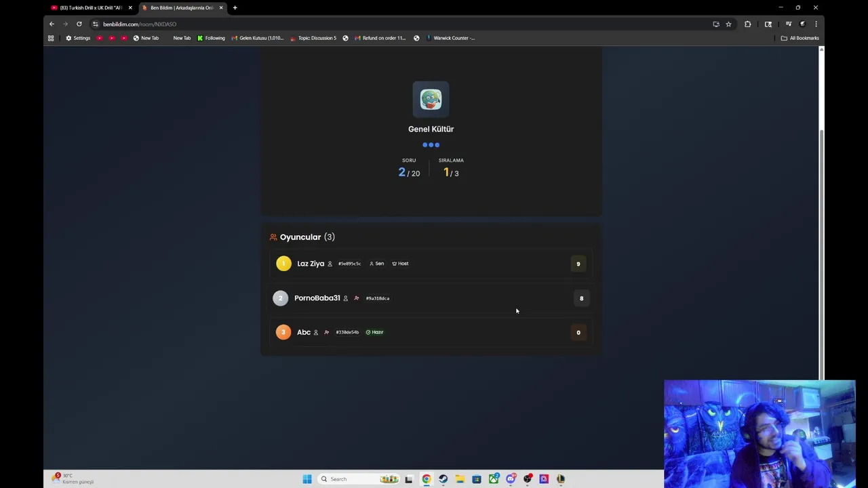Click the silver rank 2 badge
The image size is (868, 488).
280,298
